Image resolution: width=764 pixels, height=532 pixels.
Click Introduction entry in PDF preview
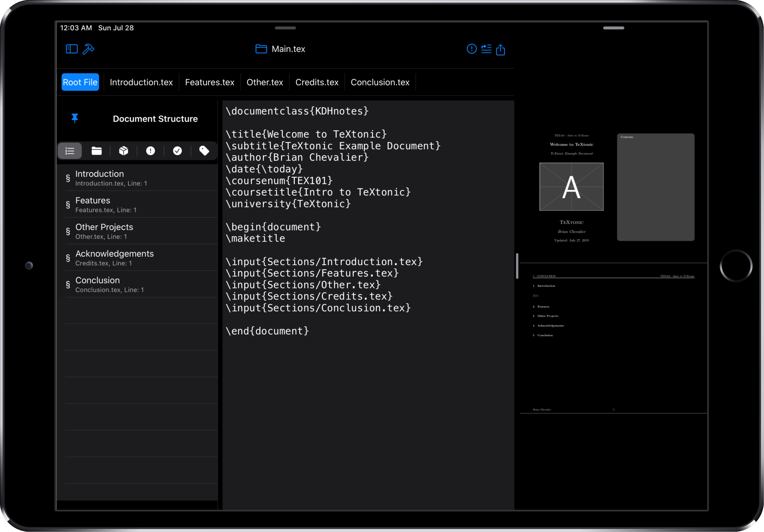point(546,286)
